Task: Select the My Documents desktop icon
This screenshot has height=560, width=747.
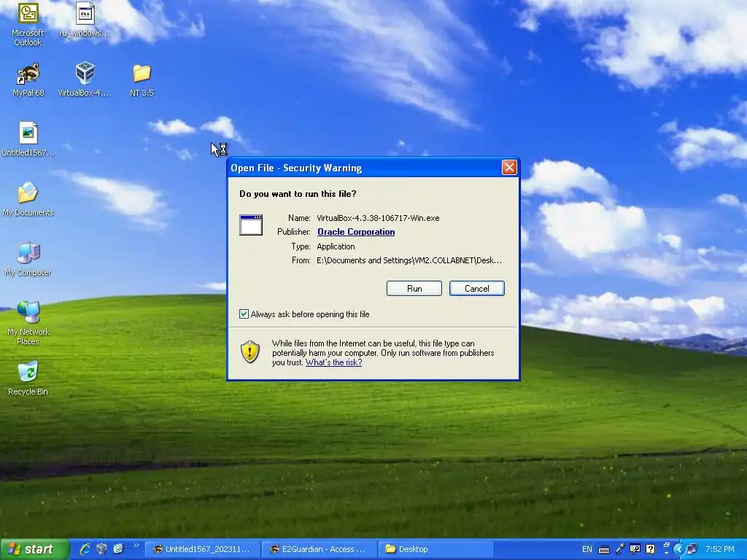Action: click(x=28, y=199)
